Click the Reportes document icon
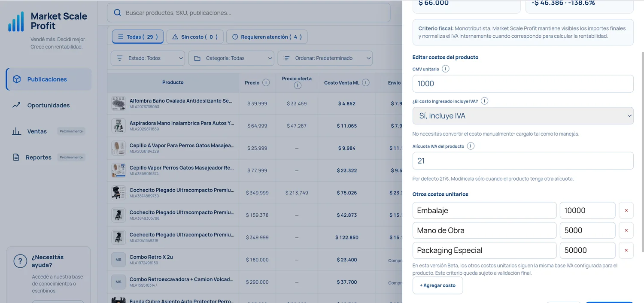644x303 pixels. (x=16, y=157)
